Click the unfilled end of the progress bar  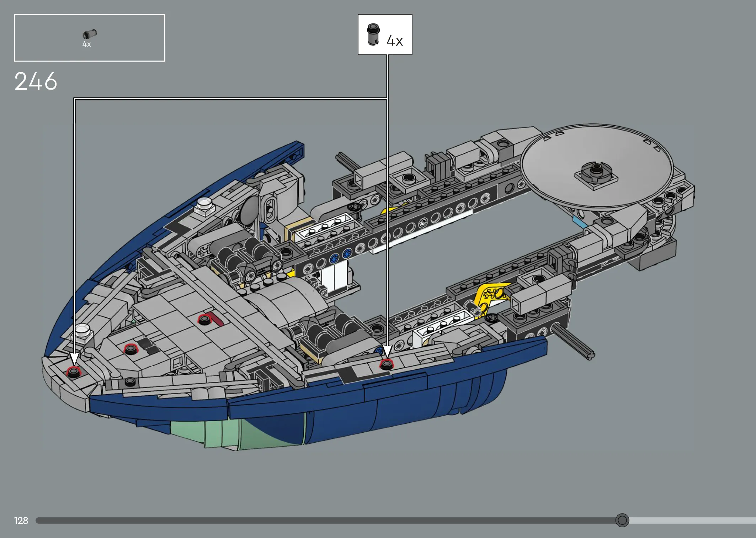(692, 520)
